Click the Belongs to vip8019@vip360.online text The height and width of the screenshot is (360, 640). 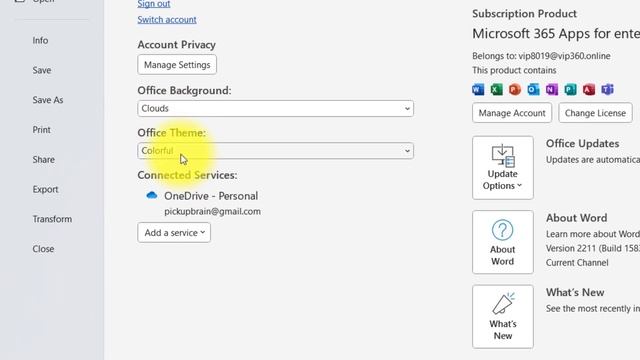tap(541, 56)
